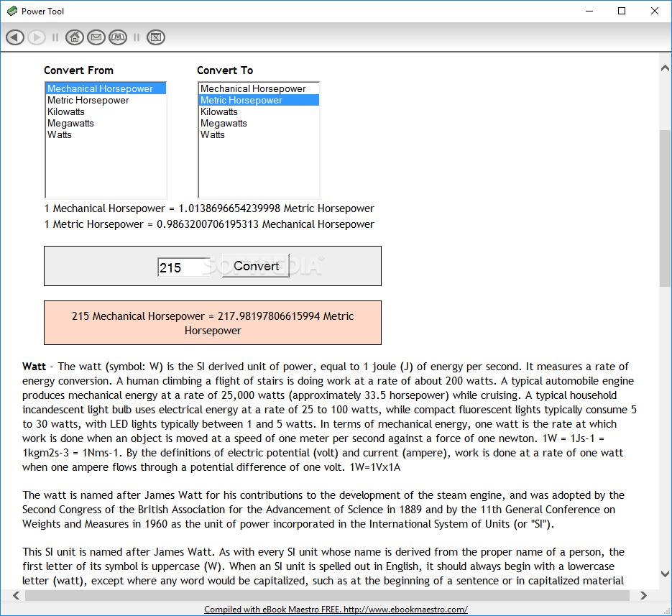The height and width of the screenshot is (616, 672).
Task: Click the Convert From heading
Action: tap(79, 70)
